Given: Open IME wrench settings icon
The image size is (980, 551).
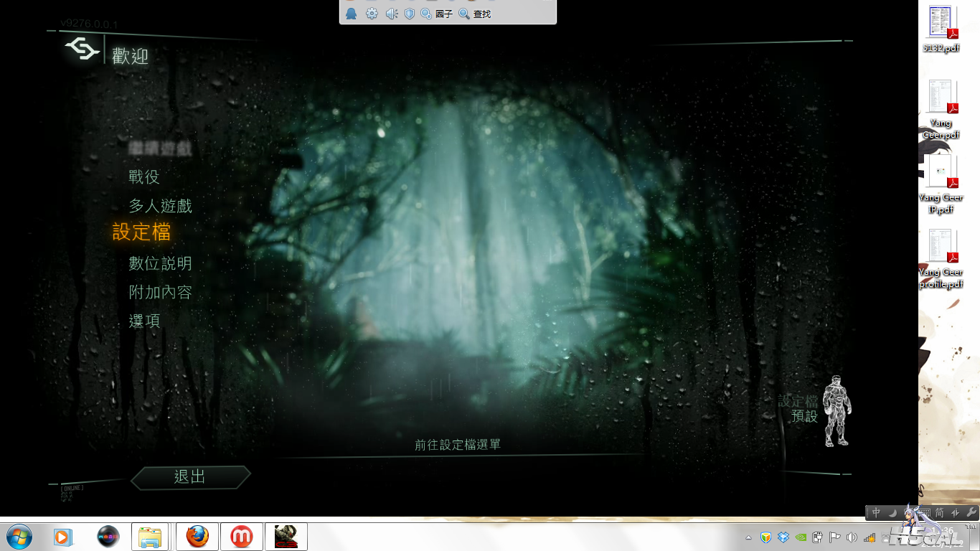Looking at the screenshot, I should pos(971,512).
